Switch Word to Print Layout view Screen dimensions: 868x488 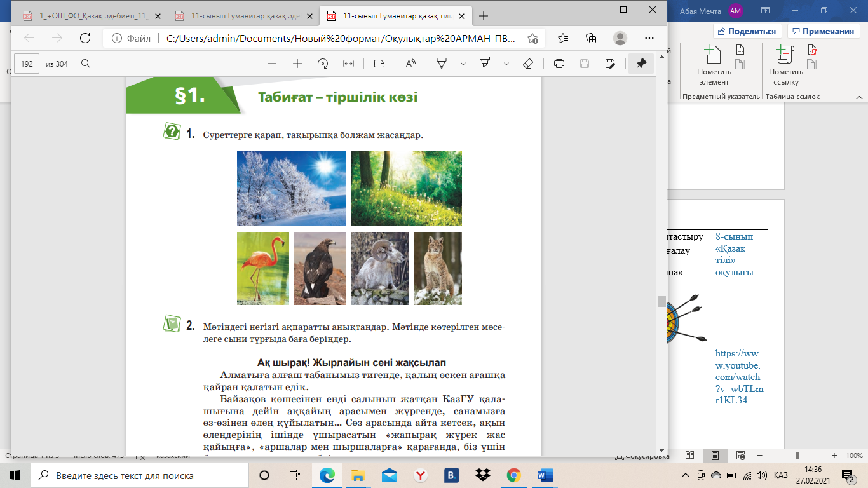pos(715,456)
